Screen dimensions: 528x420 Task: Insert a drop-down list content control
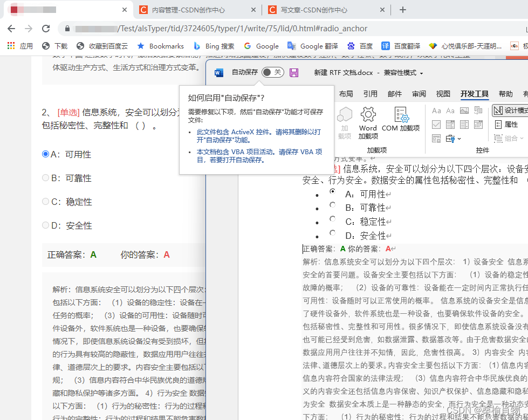464,125
